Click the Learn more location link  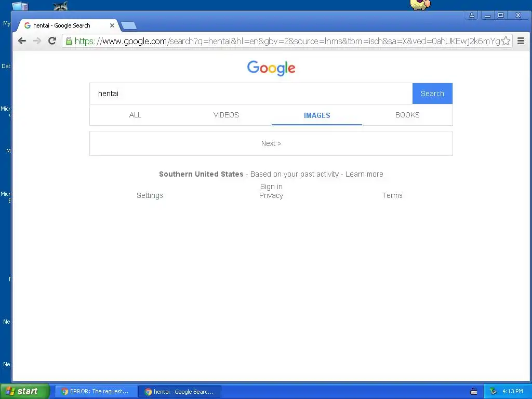[x=364, y=174]
